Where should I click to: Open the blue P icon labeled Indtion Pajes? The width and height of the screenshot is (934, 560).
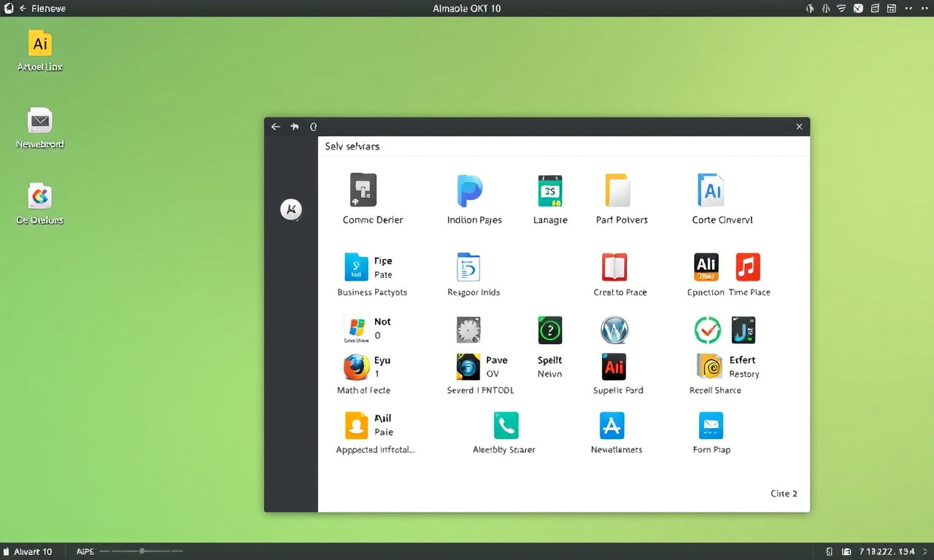(x=470, y=191)
